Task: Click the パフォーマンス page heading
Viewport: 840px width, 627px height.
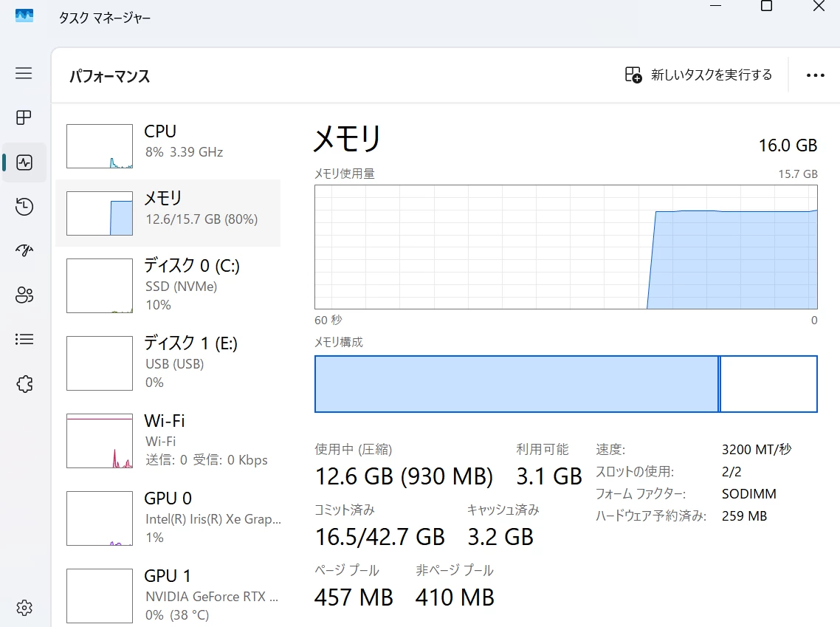Action: [x=110, y=75]
